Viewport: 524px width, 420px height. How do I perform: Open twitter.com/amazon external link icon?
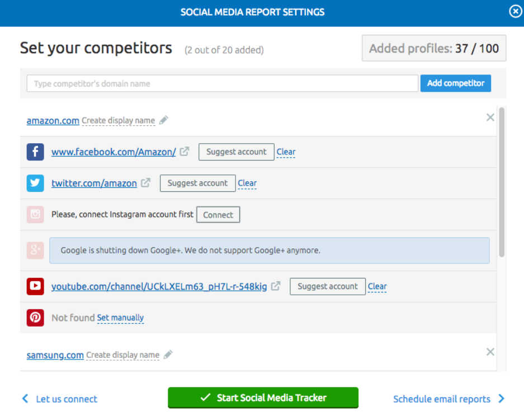pyautogui.click(x=145, y=183)
